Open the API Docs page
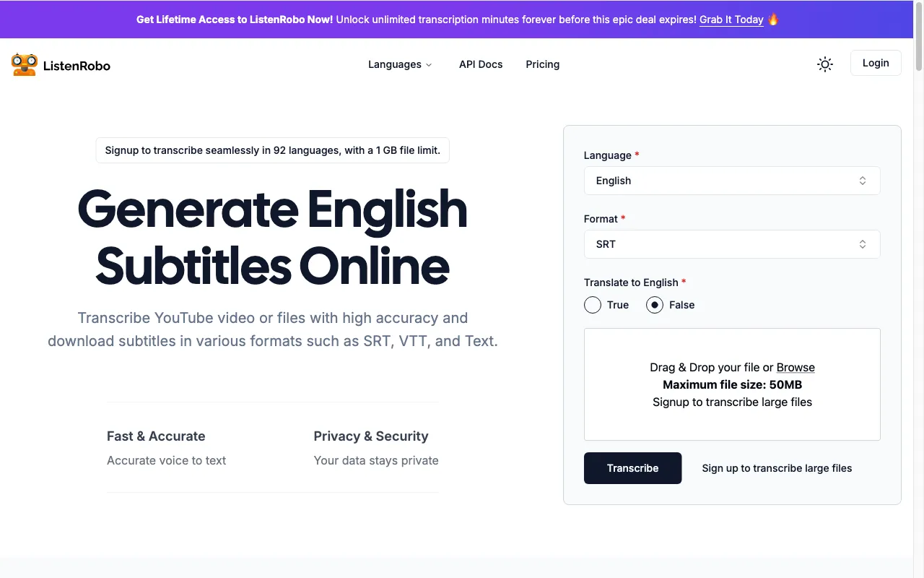 point(481,64)
